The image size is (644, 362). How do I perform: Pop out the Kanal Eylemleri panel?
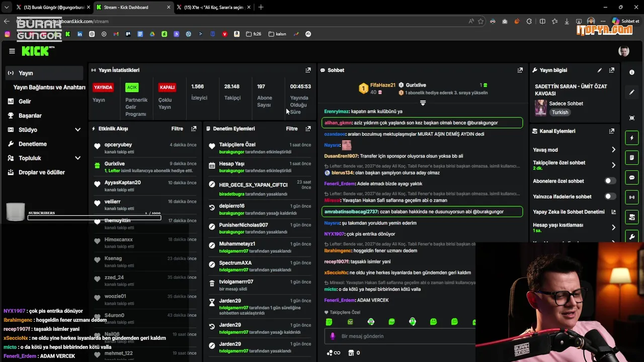[x=611, y=131]
